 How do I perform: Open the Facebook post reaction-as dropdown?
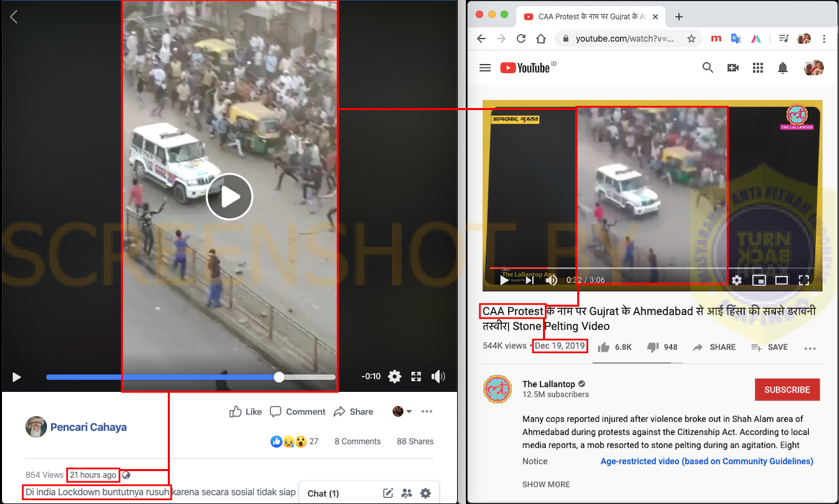(x=403, y=411)
